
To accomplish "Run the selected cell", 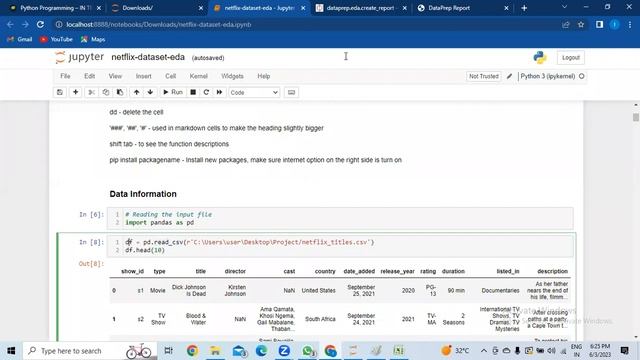I will click(x=173, y=92).
